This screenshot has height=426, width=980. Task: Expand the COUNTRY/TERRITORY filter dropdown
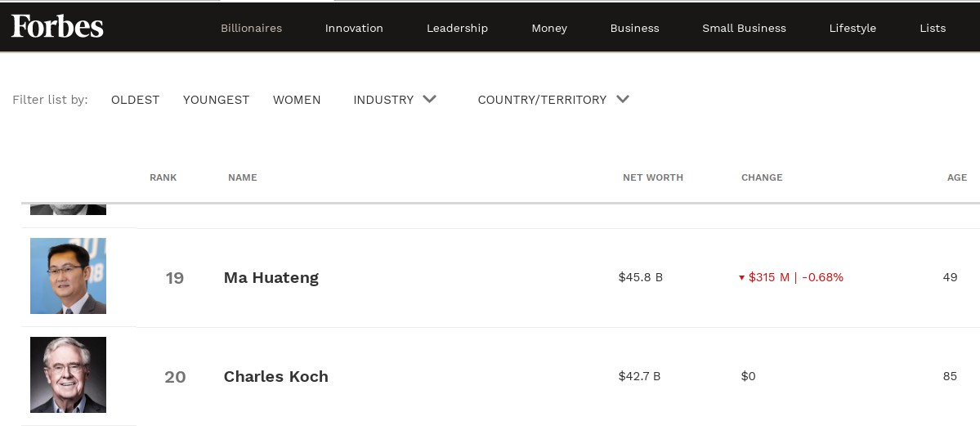[x=553, y=100]
